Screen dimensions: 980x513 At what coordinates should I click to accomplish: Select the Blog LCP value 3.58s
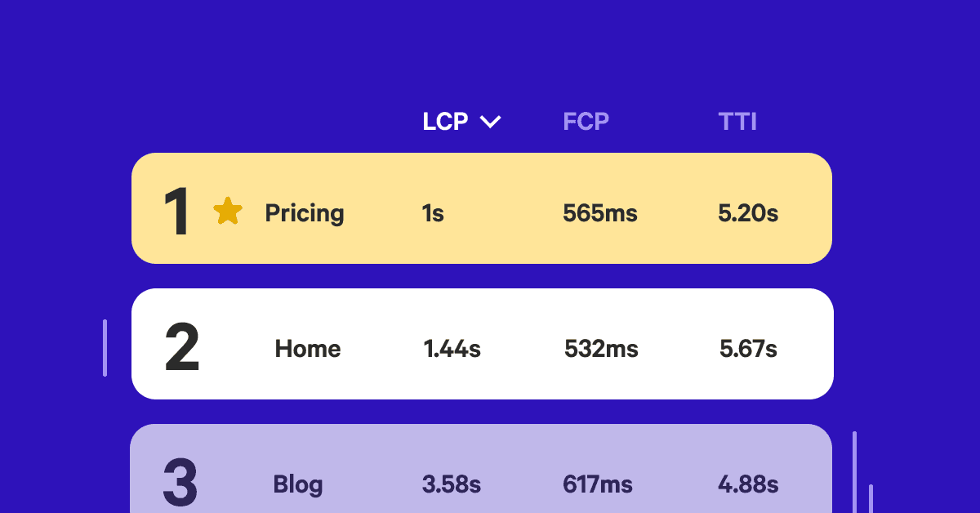pyautogui.click(x=452, y=484)
